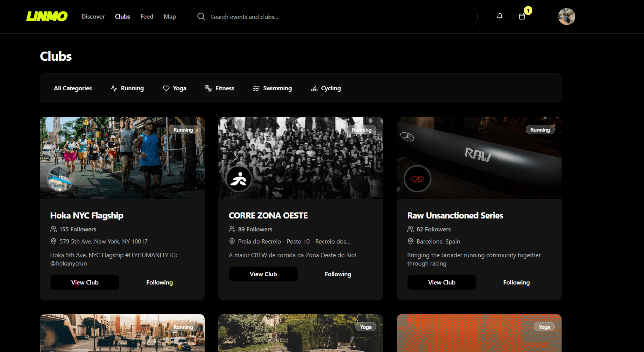The width and height of the screenshot is (644, 352).
Task: Show All Categories of clubs
Action: (x=73, y=88)
